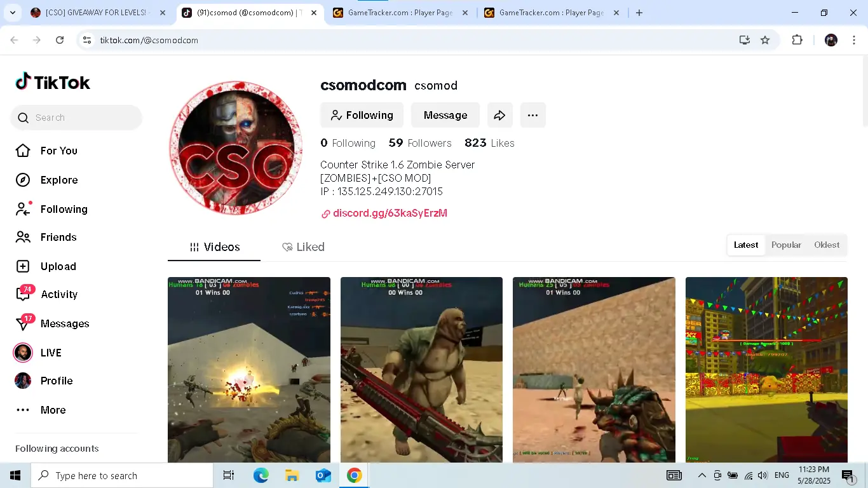This screenshot has width=868, height=488.
Task: Message the csomodcom account
Action: pyautogui.click(x=445, y=115)
